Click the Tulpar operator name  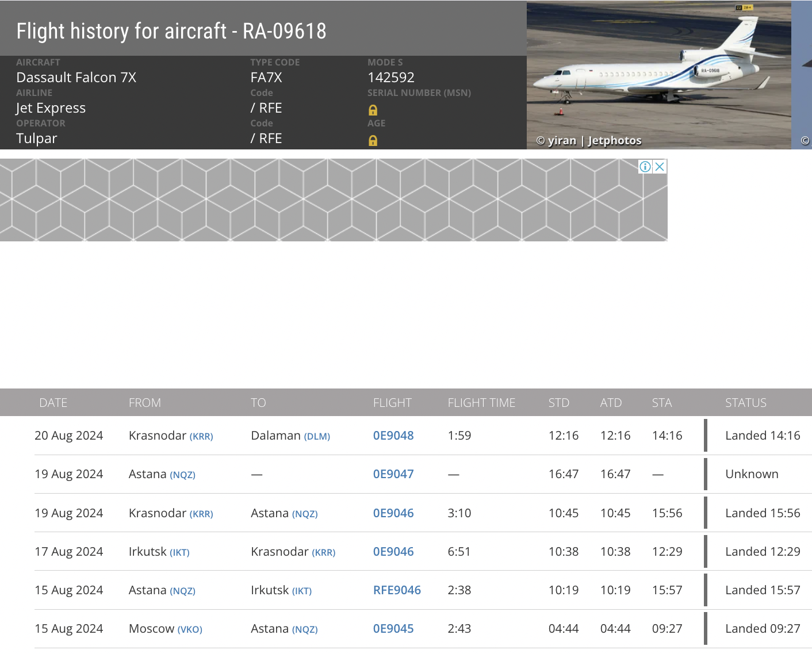tap(37, 139)
